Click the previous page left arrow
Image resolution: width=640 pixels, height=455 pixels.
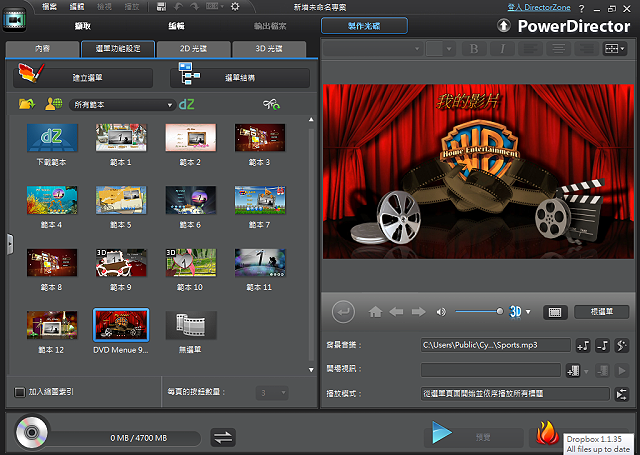(x=396, y=312)
